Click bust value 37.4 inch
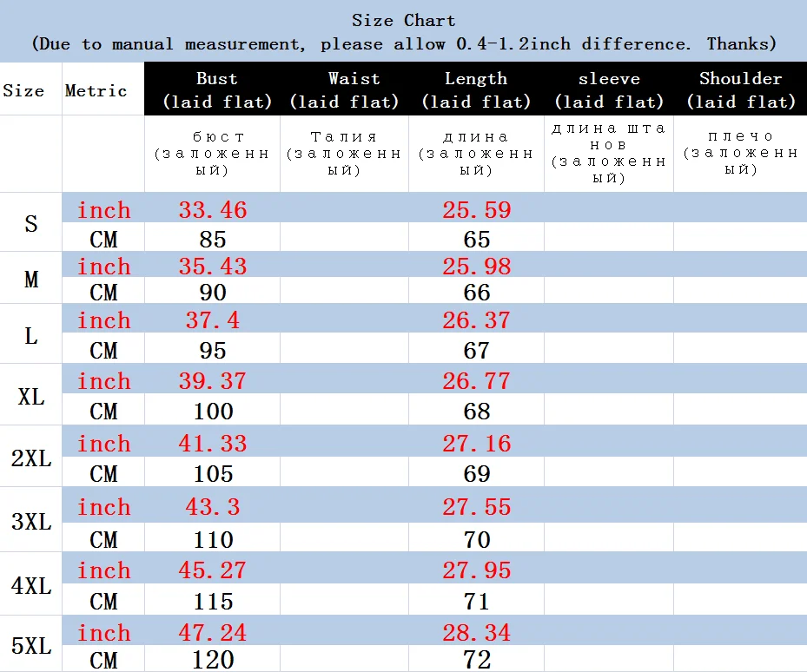 (x=213, y=320)
